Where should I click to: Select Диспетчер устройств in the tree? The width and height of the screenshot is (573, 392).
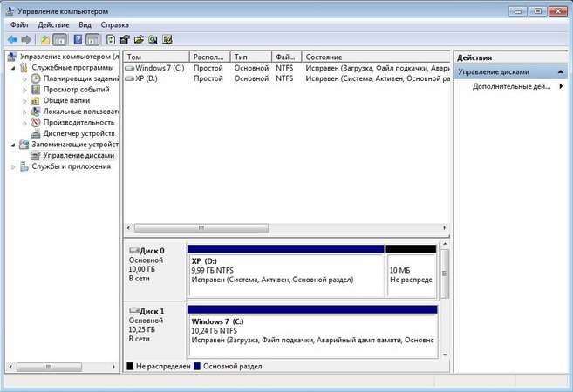click(78, 133)
